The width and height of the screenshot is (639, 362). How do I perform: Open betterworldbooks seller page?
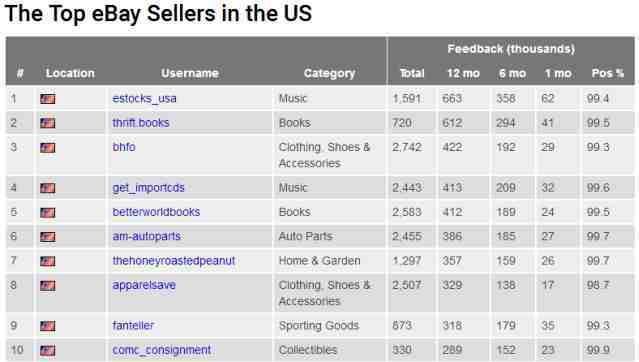pos(156,212)
